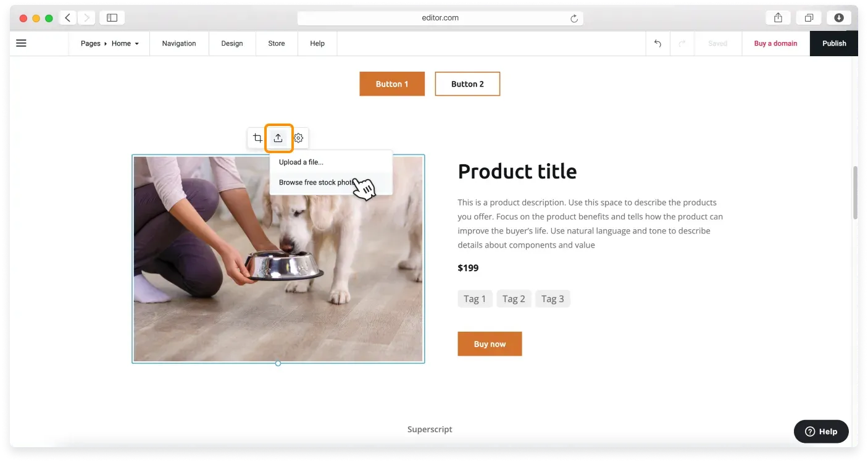Open the Store menu

tap(277, 43)
